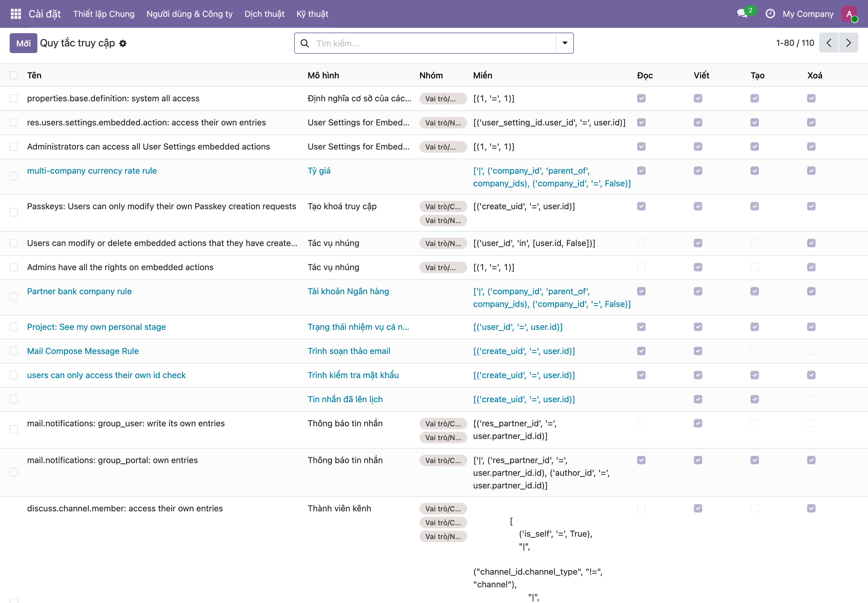Sort by Nhóm column header

click(x=431, y=75)
